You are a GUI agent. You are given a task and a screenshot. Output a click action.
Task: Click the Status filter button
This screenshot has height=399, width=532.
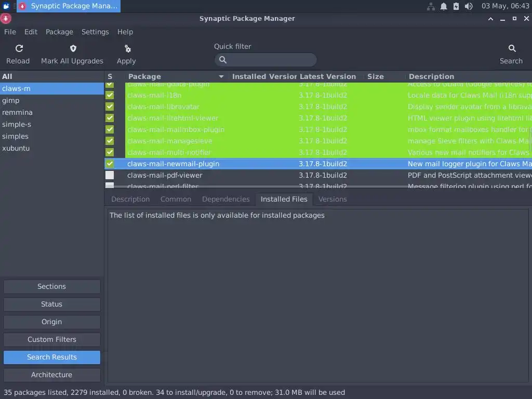click(x=51, y=304)
